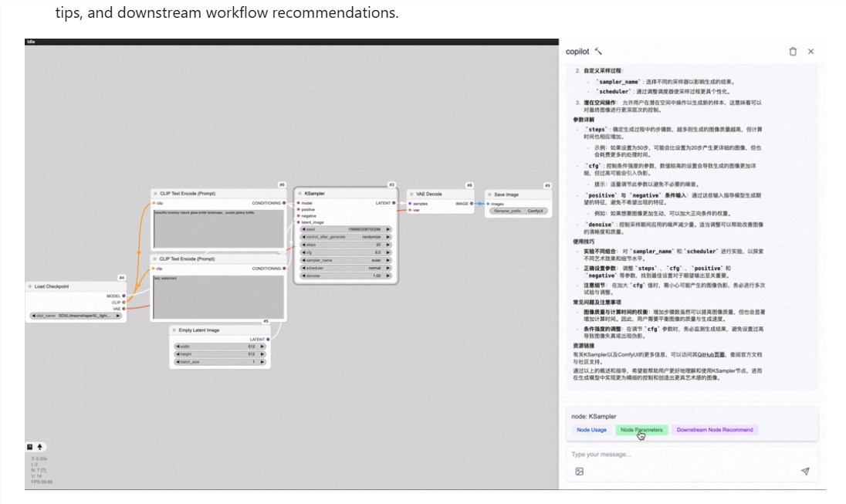The height and width of the screenshot is (504, 846).
Task: Click the negative prompt text, watermark area
Action: (218, 297)
